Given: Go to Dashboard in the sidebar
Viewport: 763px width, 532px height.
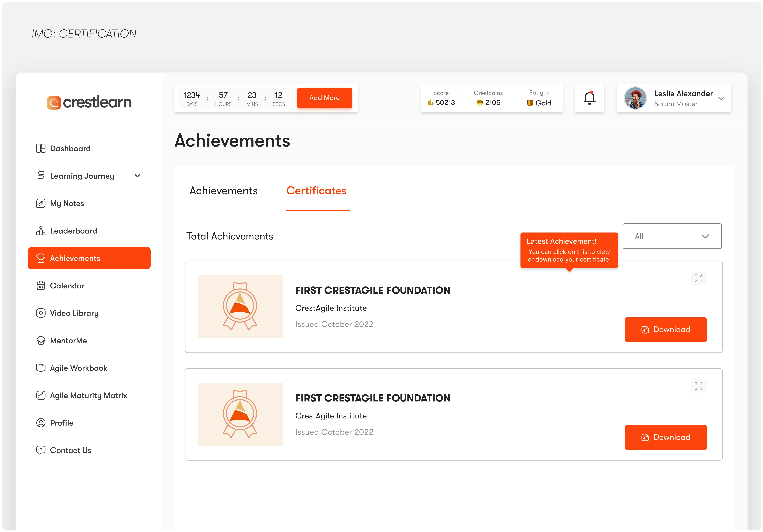Looking at the screenshot, I should click(89, 148).
